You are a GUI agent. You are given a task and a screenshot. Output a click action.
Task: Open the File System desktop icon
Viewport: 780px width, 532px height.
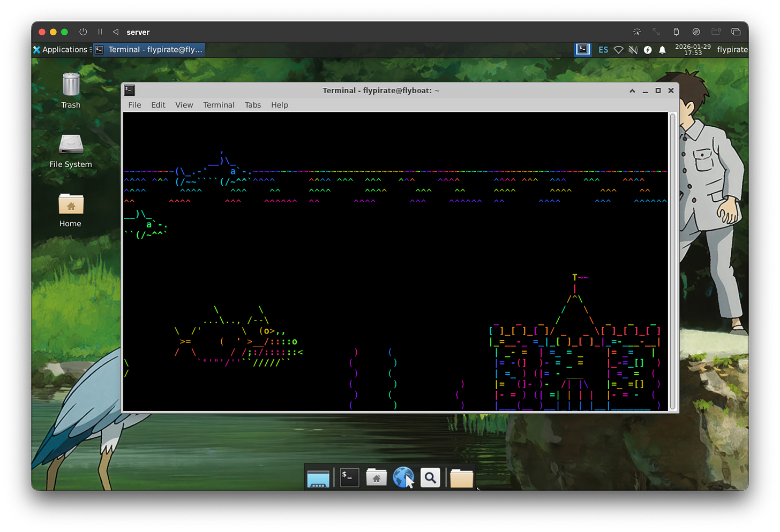click(71, 150)
